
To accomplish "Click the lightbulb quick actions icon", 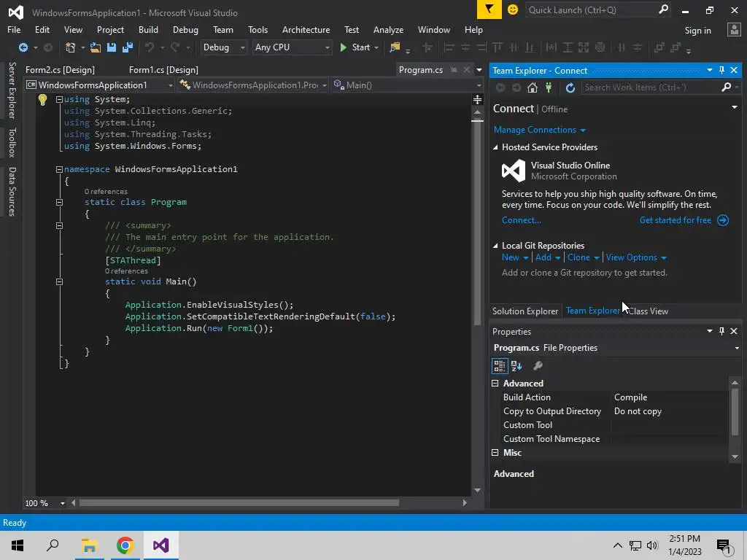I will (x=42, y=99).
